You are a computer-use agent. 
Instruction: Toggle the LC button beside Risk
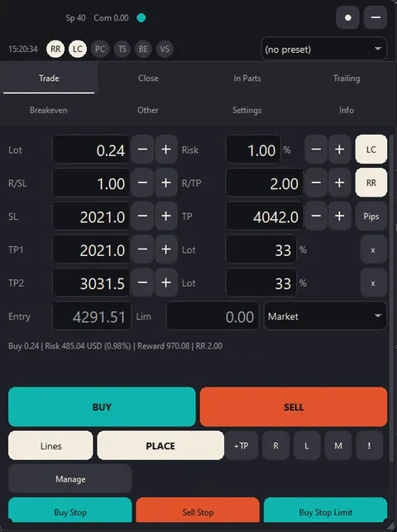point(371,150)
